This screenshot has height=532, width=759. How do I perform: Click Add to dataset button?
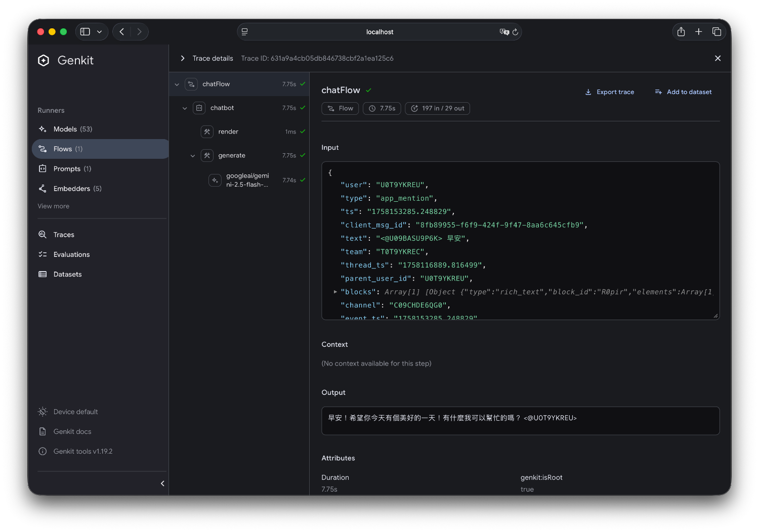click(x=683, y=92)
